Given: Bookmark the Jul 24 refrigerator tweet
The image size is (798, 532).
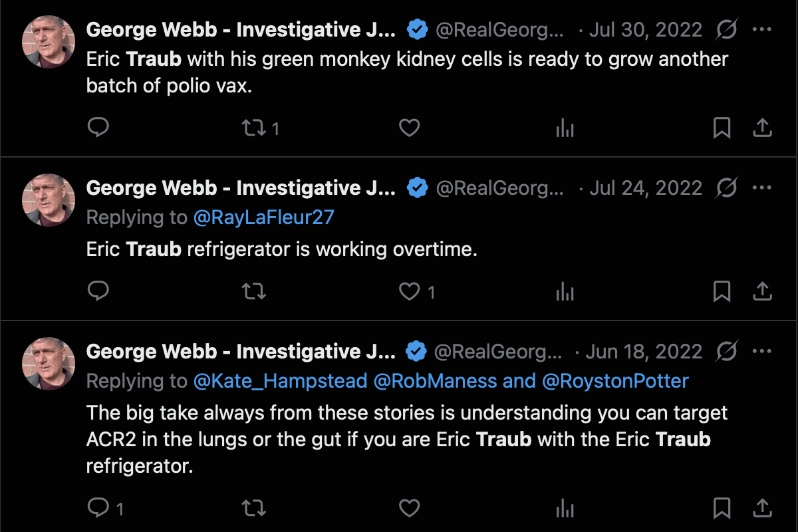Looking at the screenshot, I should point(722,291).
